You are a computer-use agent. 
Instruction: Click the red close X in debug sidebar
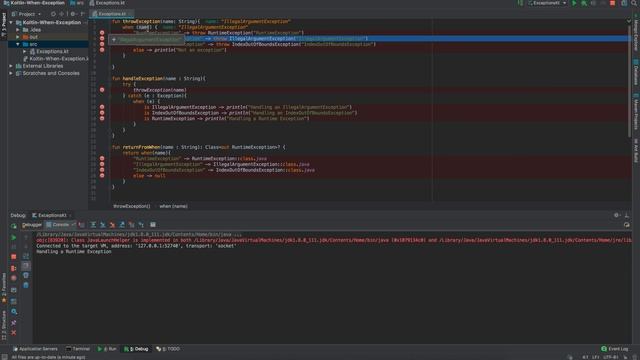click(x=13, y=333)
